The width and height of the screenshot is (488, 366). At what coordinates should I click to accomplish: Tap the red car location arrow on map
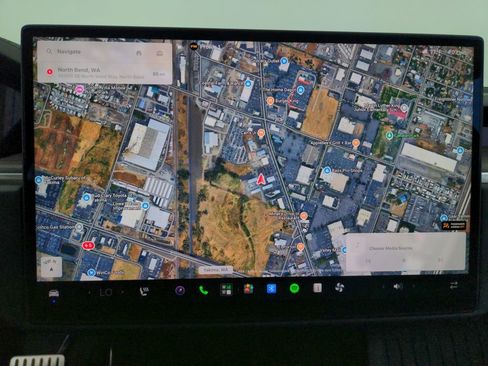tap(261, 180)
